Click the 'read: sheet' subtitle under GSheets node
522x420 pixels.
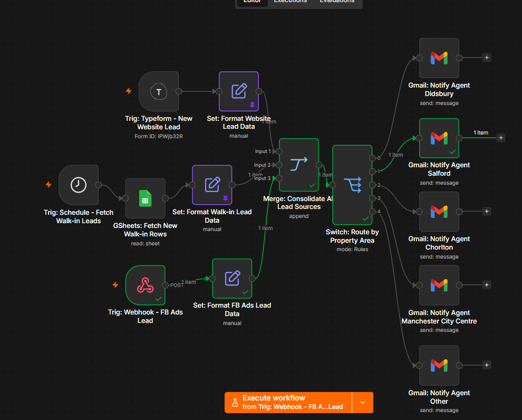[x=145, y=243]
